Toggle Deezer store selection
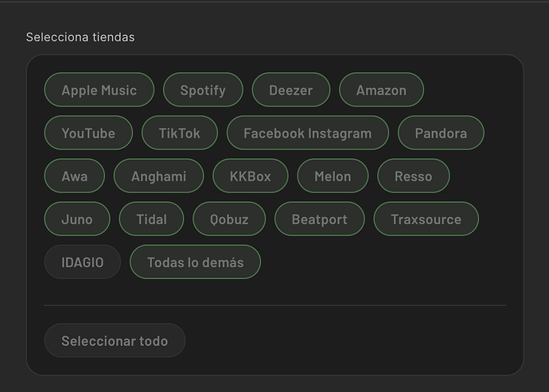This screenshot has height=392, width=549. tap(290, 90)
